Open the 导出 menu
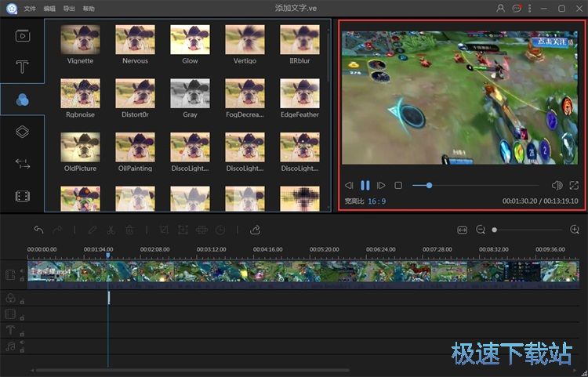Screen dimensions: 588x377 click(x=69, y=9)
